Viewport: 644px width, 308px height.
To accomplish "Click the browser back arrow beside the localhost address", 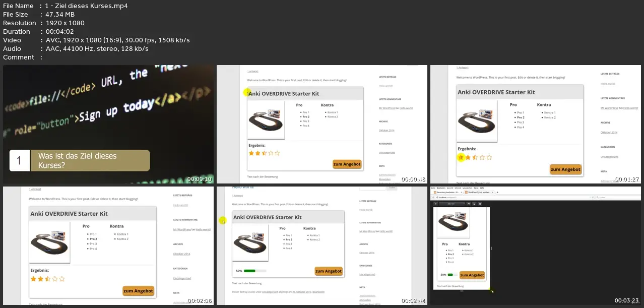I will (x=433, y=197).
